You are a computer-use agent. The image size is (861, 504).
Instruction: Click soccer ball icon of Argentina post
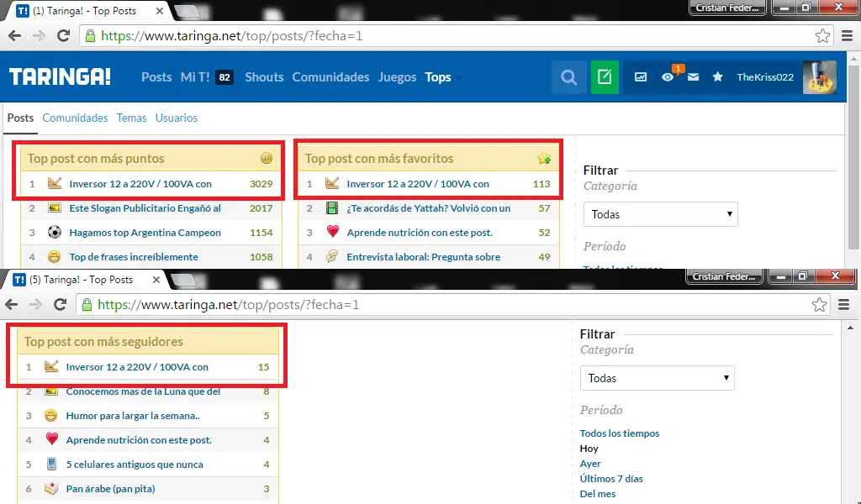pyautogui.click(x=55, y=233)
